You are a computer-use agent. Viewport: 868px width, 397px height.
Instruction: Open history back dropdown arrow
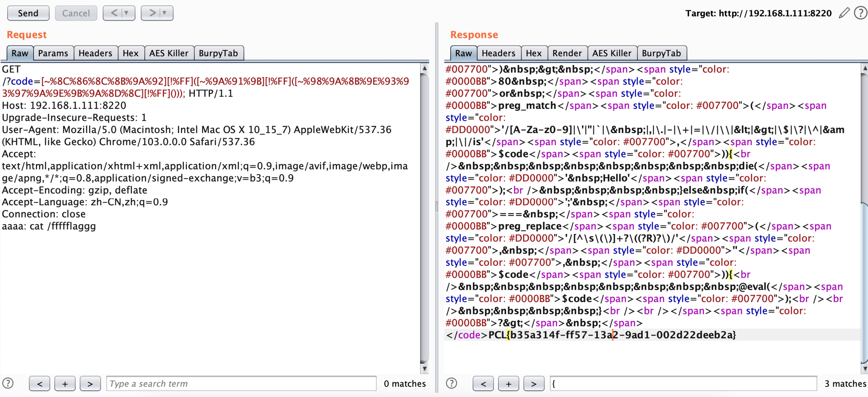tap(126, 13)
